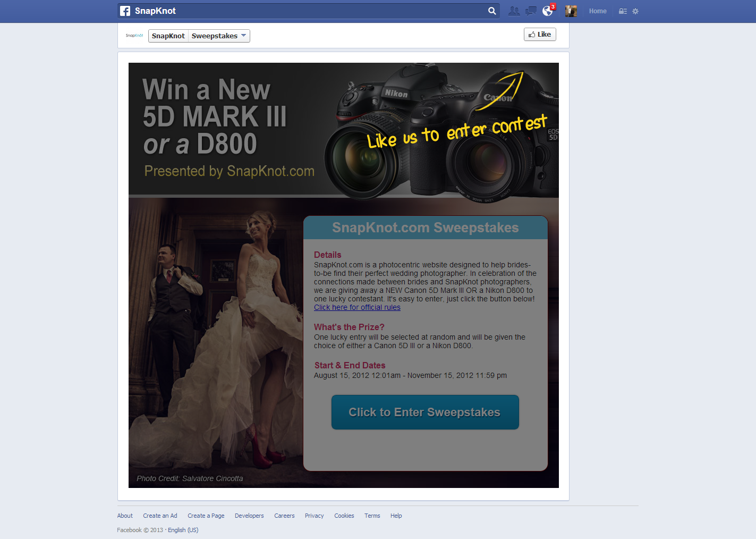Image resolution: width=756 pixels, height=539 pixels.
Task: Expand the Sweepstakes tab dropdown
Action: (x=219, y=36)
